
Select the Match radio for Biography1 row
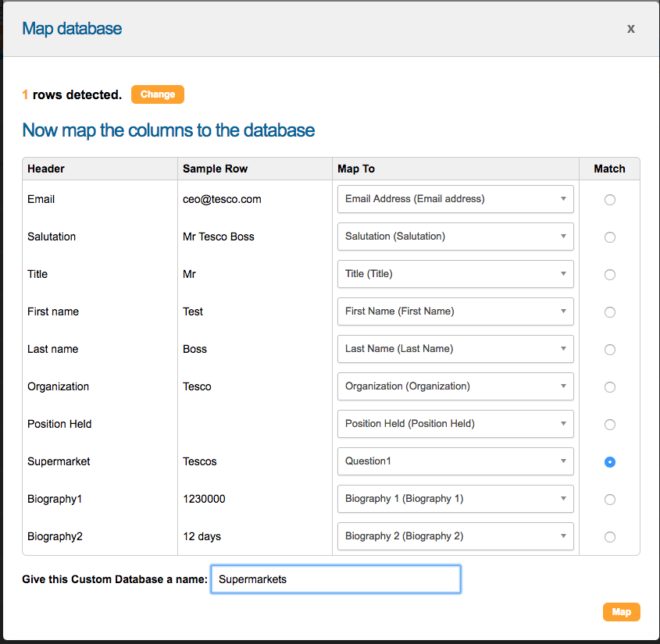(x=610, y=500)
